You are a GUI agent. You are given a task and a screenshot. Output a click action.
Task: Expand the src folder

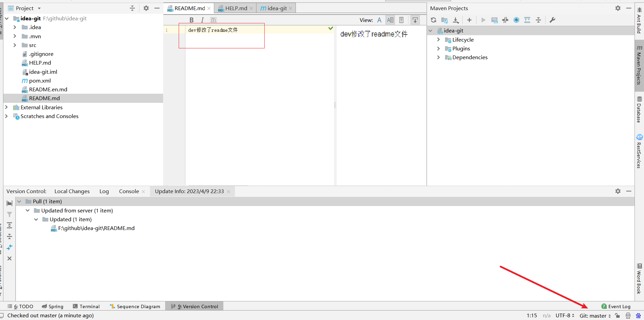[x=15, y=45]
